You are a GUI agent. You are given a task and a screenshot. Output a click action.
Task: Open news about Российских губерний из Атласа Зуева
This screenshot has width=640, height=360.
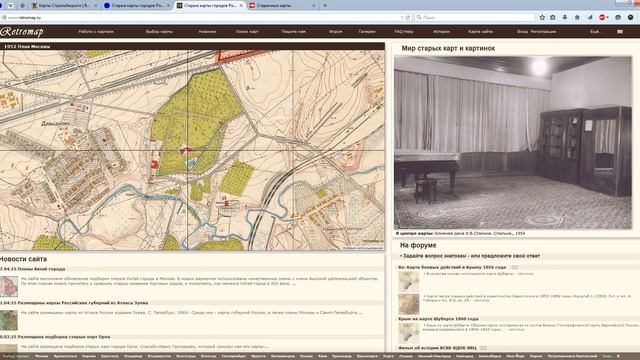click(74, 303)
